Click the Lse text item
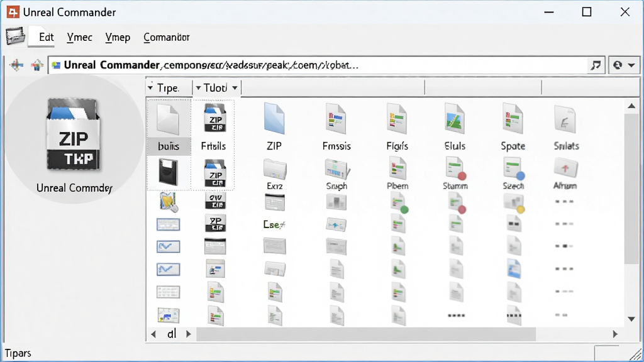The width and height of the screenshot is (644, 362). (x=274, y=224)
